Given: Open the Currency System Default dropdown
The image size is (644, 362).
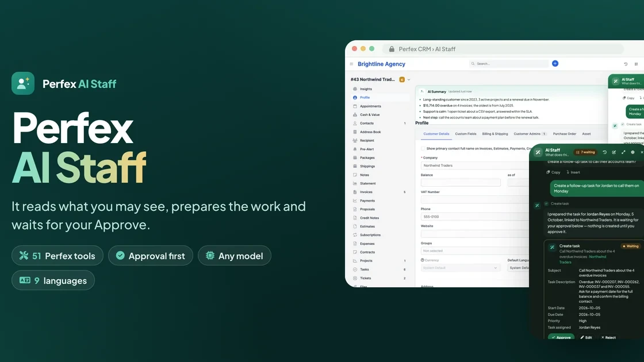Looking at the screenshot, I should (461, 268).
